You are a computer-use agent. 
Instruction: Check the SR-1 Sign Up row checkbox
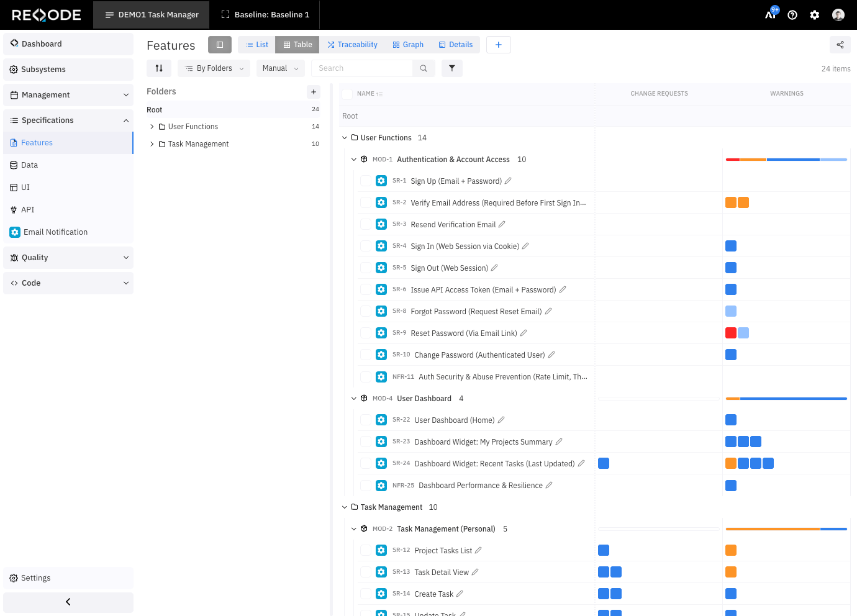point(366,181)
